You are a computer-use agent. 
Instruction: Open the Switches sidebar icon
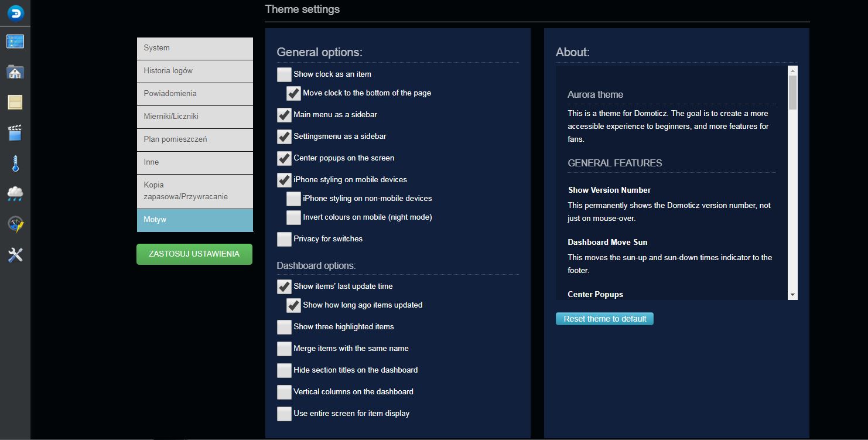[x=15, y=103]
